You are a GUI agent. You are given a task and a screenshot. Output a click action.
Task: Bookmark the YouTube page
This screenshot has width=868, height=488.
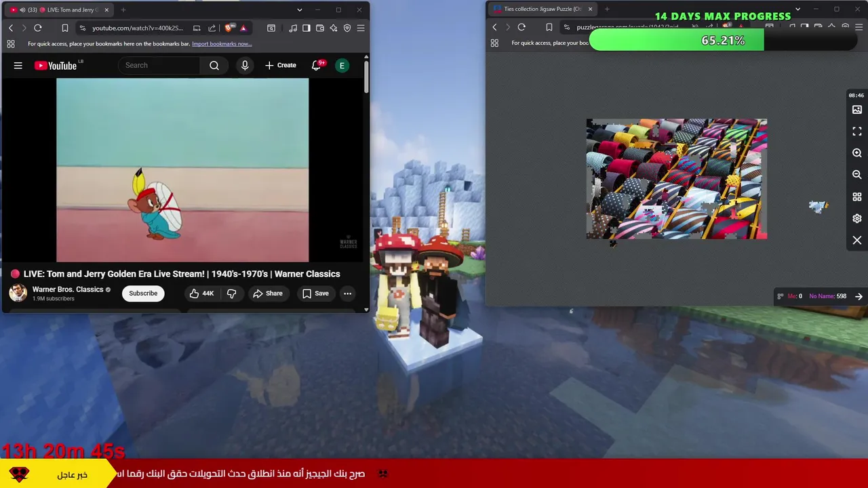click(64, 28)
